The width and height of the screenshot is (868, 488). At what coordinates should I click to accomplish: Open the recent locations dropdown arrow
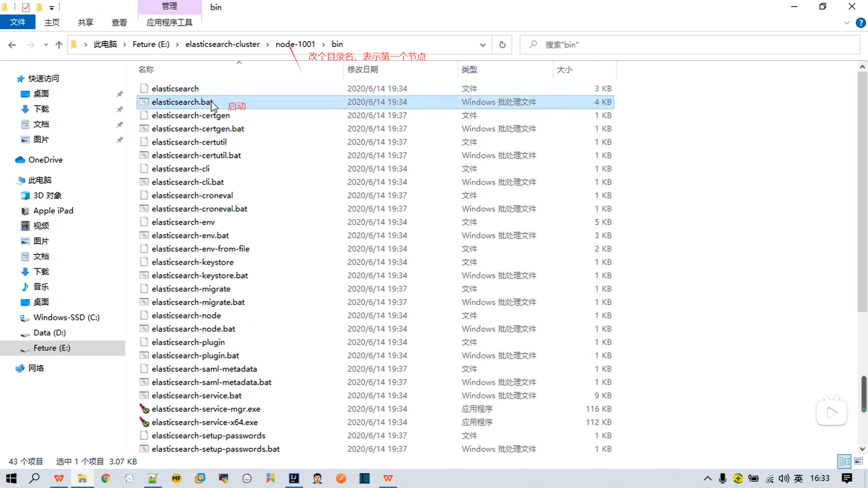click(x=46, y=45)
